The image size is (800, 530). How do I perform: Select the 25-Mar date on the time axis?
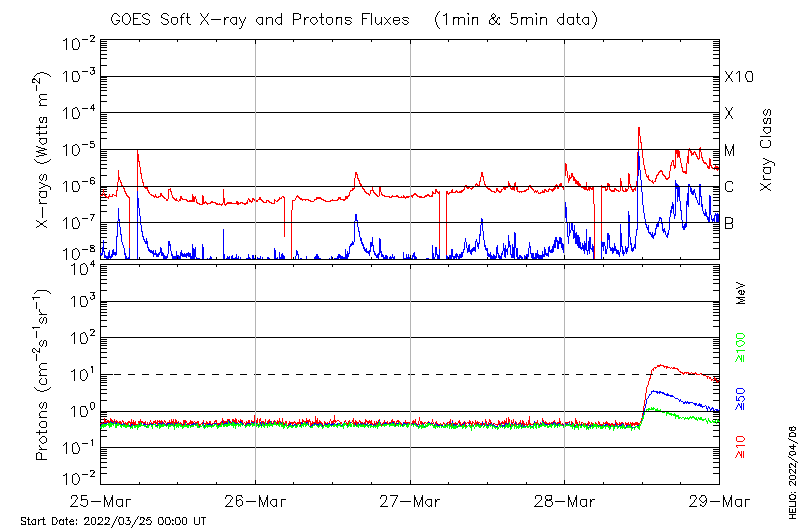[x=101, y=500]
